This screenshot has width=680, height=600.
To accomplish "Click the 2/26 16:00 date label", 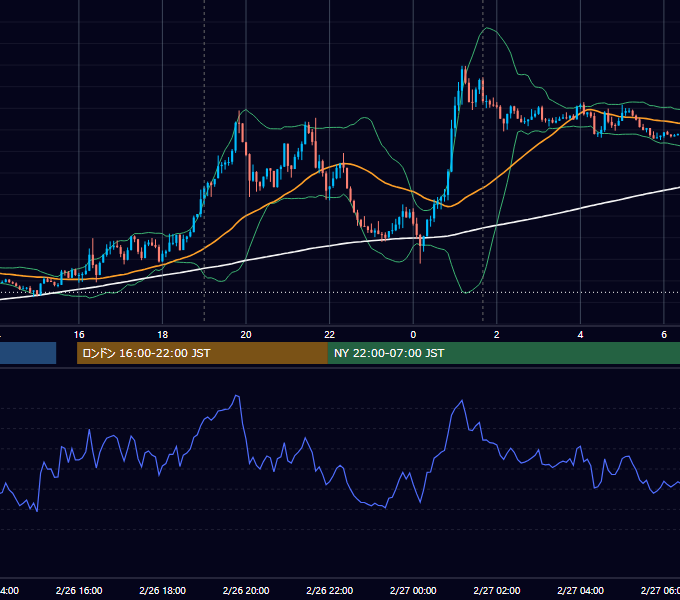I will (x=79, y=590).
